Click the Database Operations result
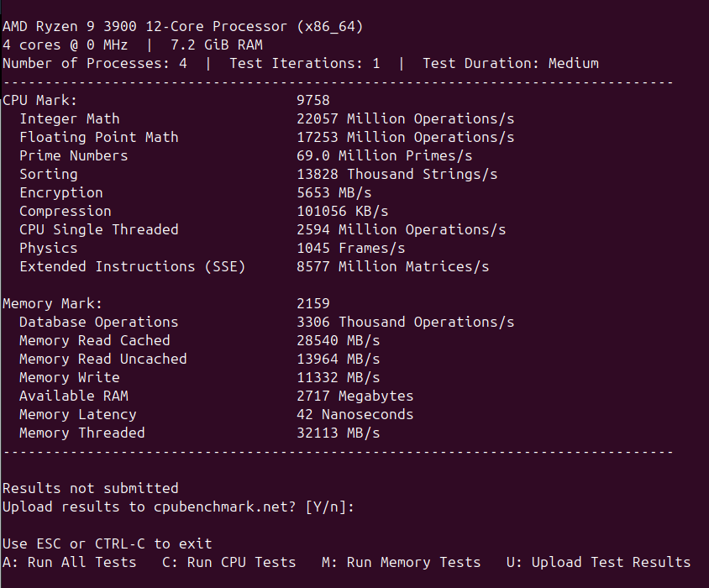The width and height of the screenshot is (709, 588). pyautogui.click(x=406, y=322)
